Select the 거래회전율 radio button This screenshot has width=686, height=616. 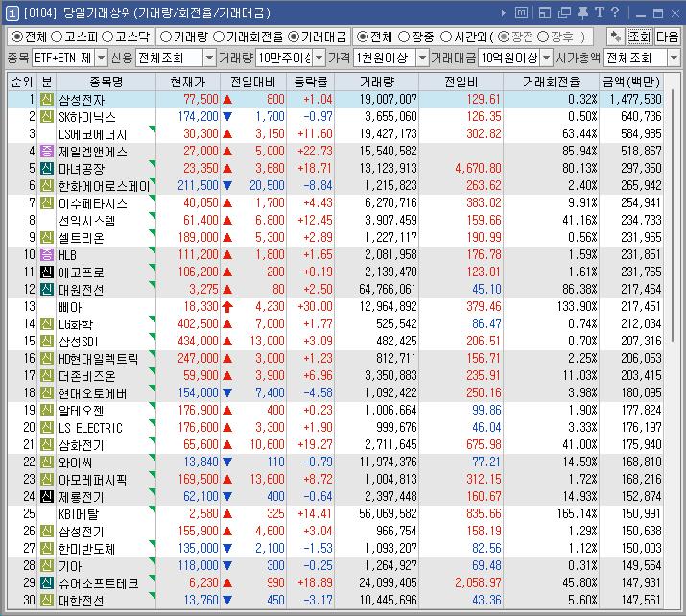pyautogui.click(x=219, y=36)
